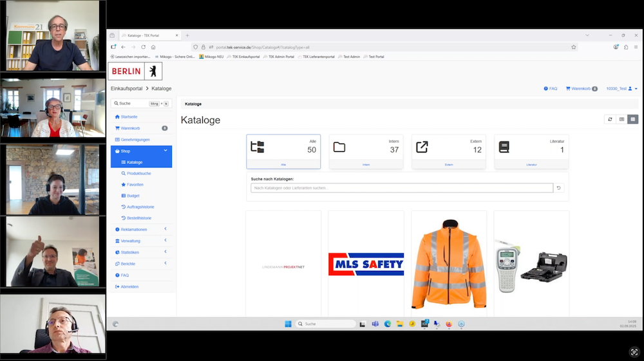The width and height of the screenshot is (644, 361).
Task: Click the refresh icon beside the view toggles
Action: [610, 119]
